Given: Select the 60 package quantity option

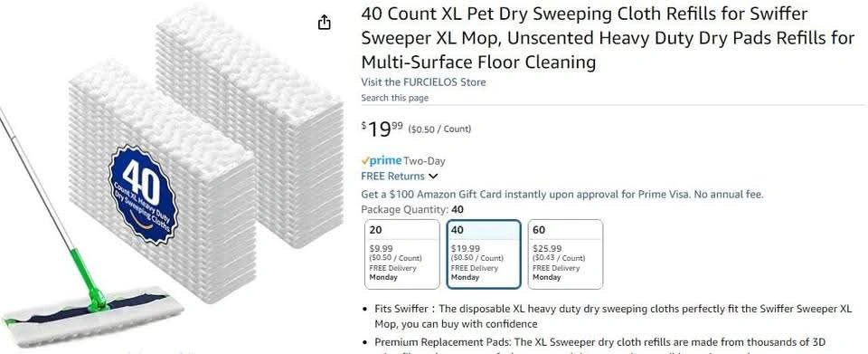Looking at the screenshot, I should click(x=565, y=254).
